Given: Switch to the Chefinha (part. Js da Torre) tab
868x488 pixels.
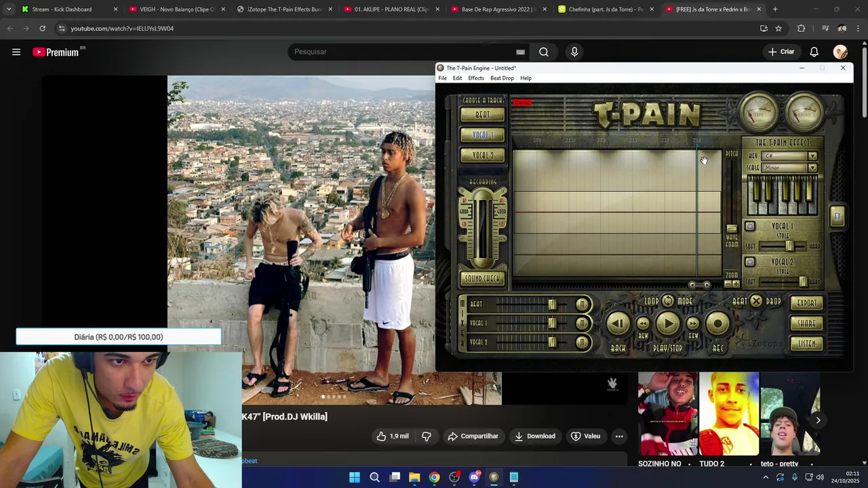Looking at the screenshot, I should pos(606,9).
